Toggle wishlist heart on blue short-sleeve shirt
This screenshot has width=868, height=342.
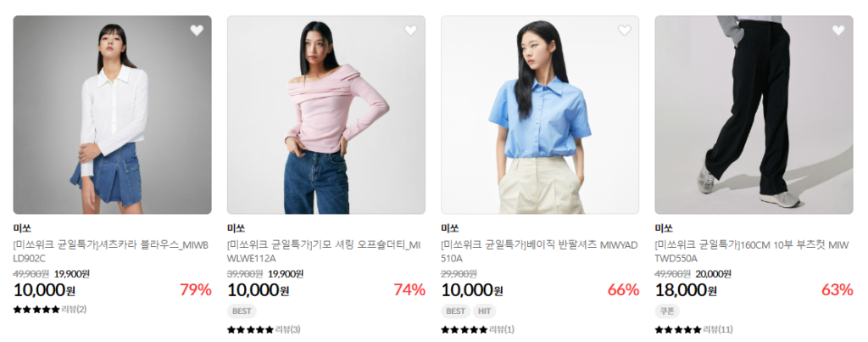tap(625, 31)
